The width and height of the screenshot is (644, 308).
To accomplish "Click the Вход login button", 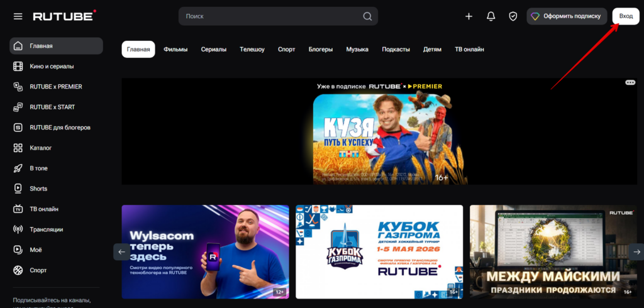I will 626,16.
